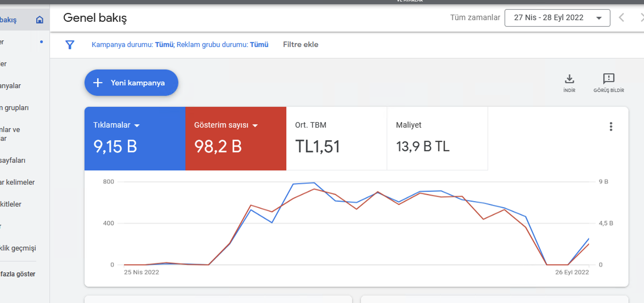This screenshot has height=303, width=644.
Task: Click the TL1,51 average CPC value
Action: [x=318, y=146]
